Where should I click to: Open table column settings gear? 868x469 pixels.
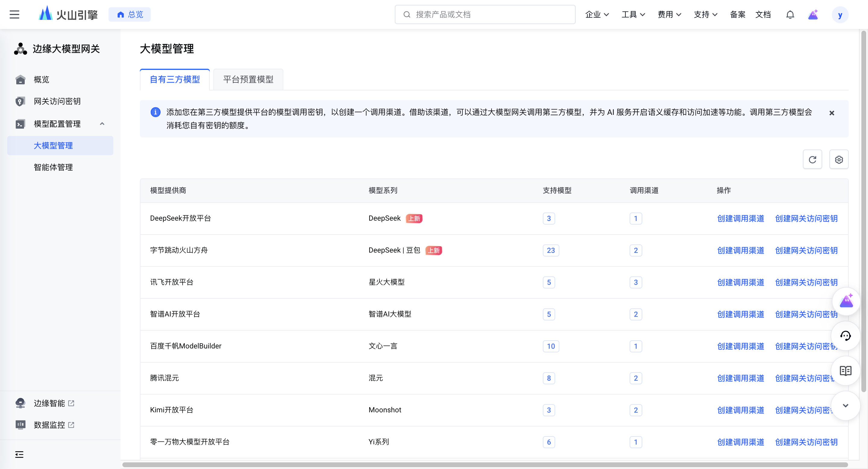[x=839, y=159]
